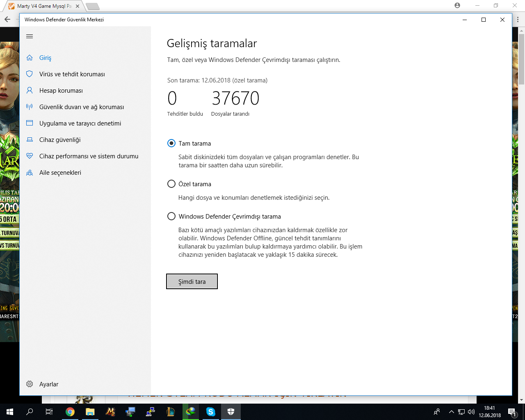Open a new Chrome tab
Image resolution: width=525 pixels, height=420 pixels.
click(93, 6)
